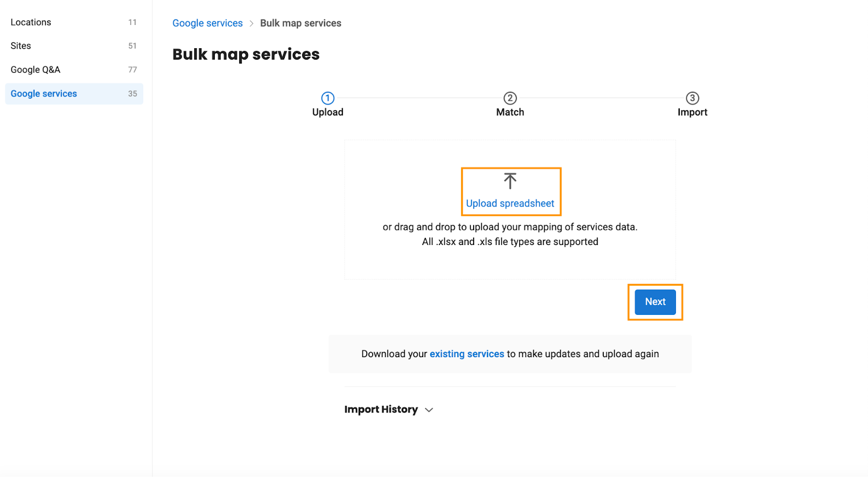Select Google services in the sidebar
This screenshot has width=868, height=477.
point(74,94)
